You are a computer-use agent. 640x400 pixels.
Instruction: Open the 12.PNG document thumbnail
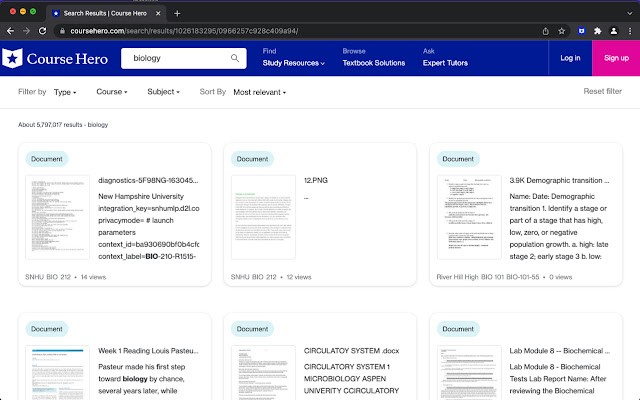(x=263, y=217)
